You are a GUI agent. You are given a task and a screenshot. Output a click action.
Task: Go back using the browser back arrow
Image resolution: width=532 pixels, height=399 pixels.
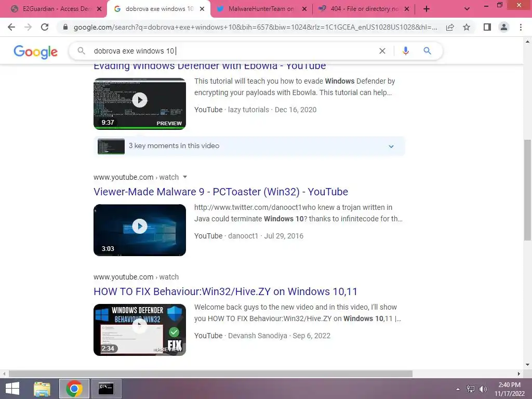pyautogui.click(x=11, y=27)
